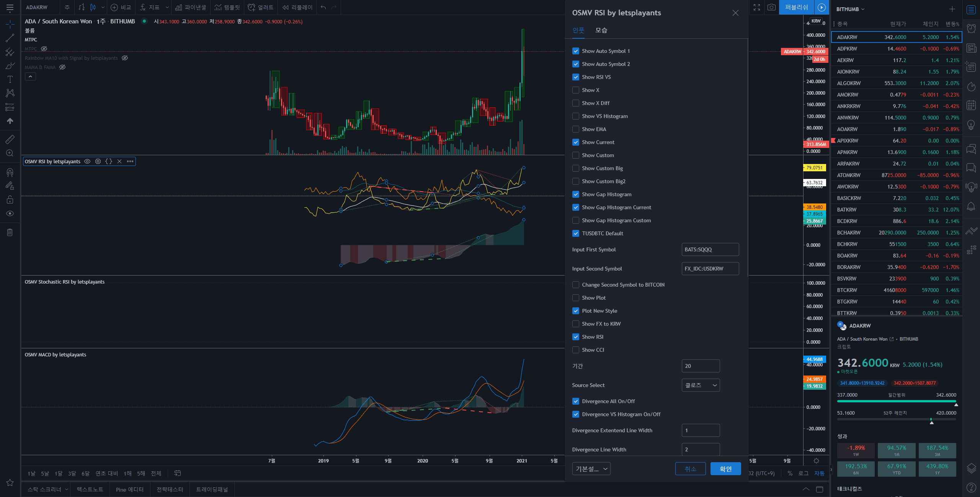Open the Source Select dropdown

point(701,385)
